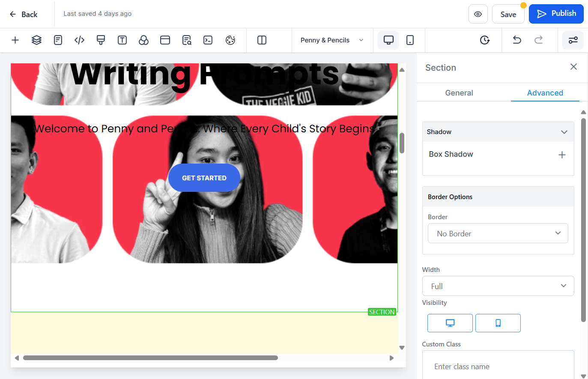Image resolution: width=588 pixels, height=379 pixels.
Task: Click the add element plus icon
Action: [15, 40]
